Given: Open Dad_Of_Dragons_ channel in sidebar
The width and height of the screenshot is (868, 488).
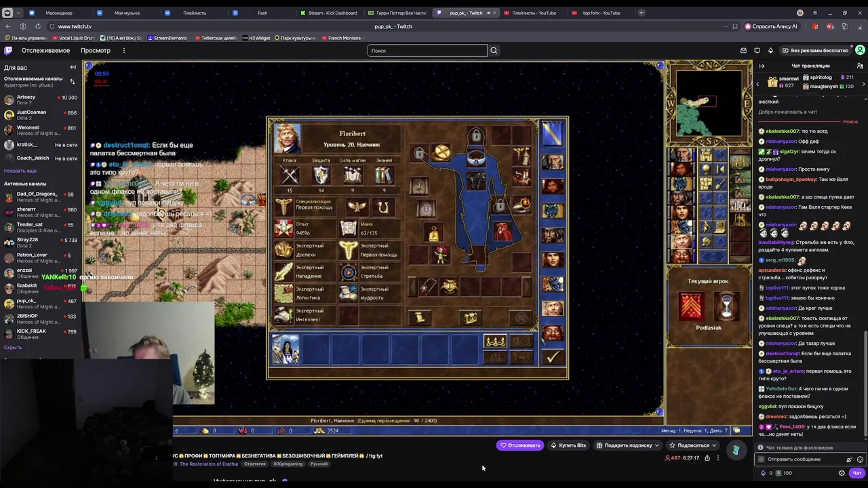Looking at the screenshot, I should (40, 197).
